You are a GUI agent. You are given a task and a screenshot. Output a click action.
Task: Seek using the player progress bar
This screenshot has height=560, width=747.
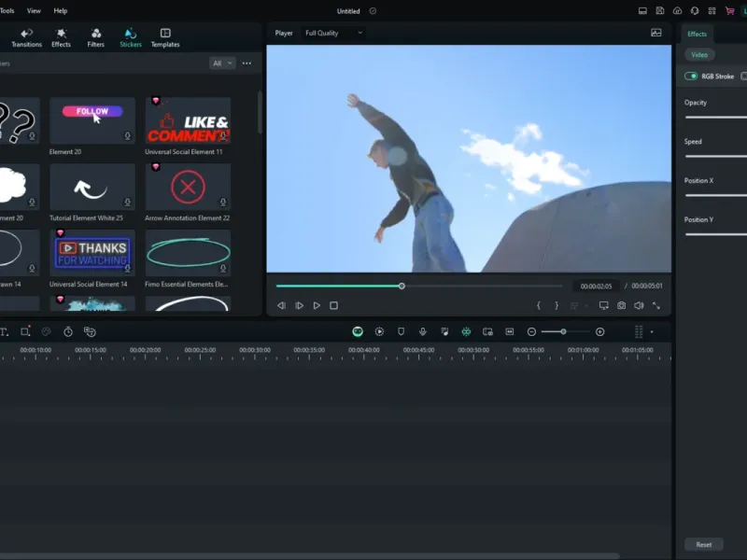tap(419, 287)
